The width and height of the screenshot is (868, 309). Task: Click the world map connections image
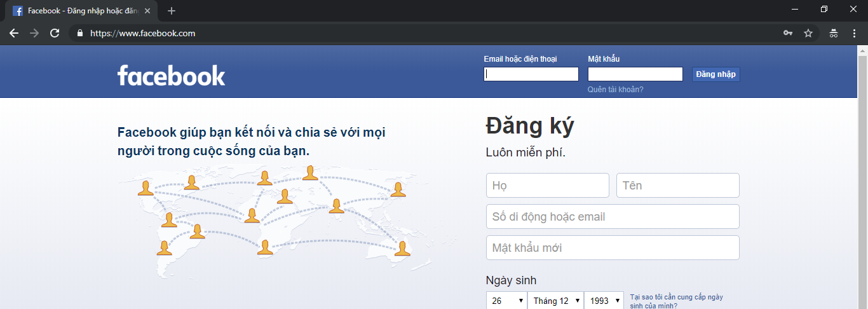click(x=286, y=221)
